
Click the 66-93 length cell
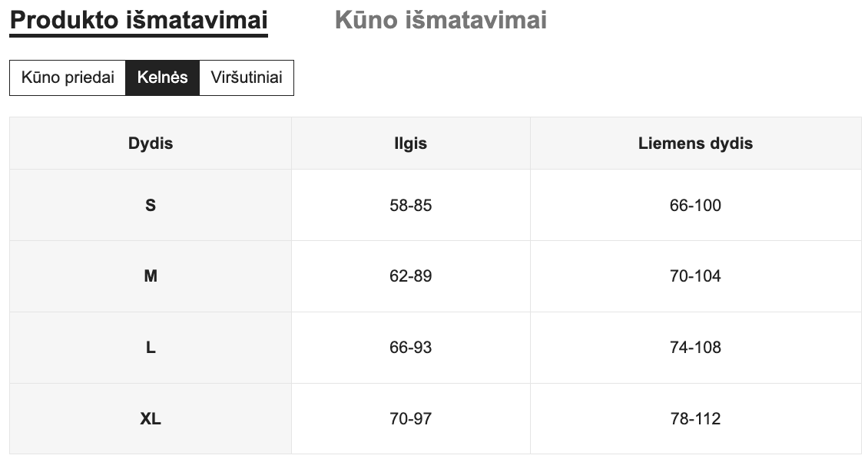(411, 348)
